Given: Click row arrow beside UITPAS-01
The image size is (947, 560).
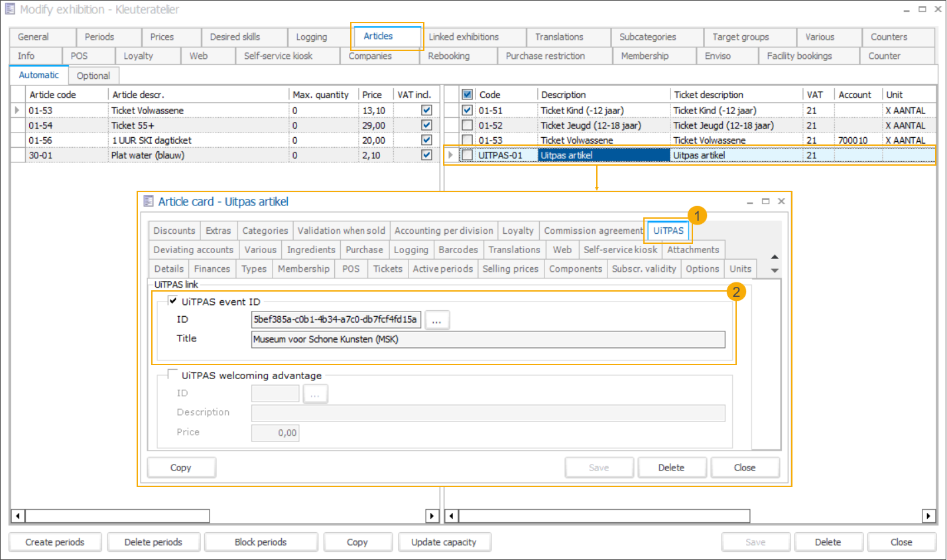Looking at the screenshot, I should [x=451, y=155].
